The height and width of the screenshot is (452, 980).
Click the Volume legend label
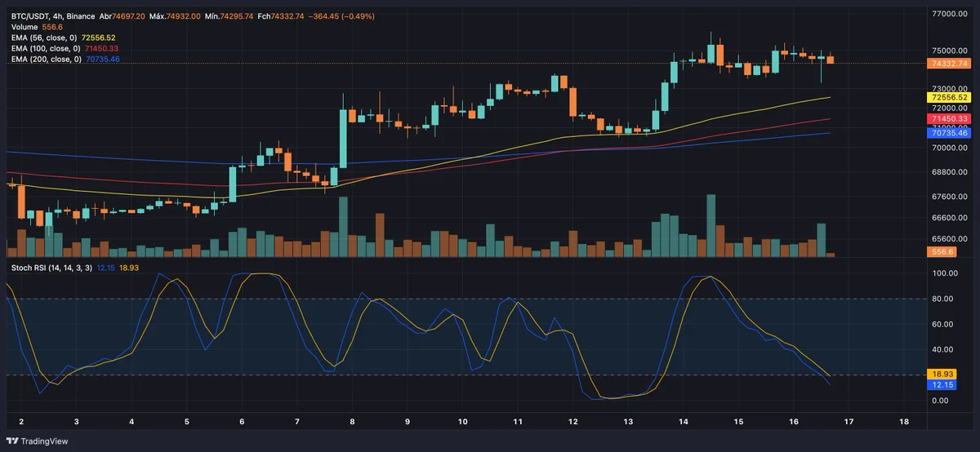click(25, 27)
